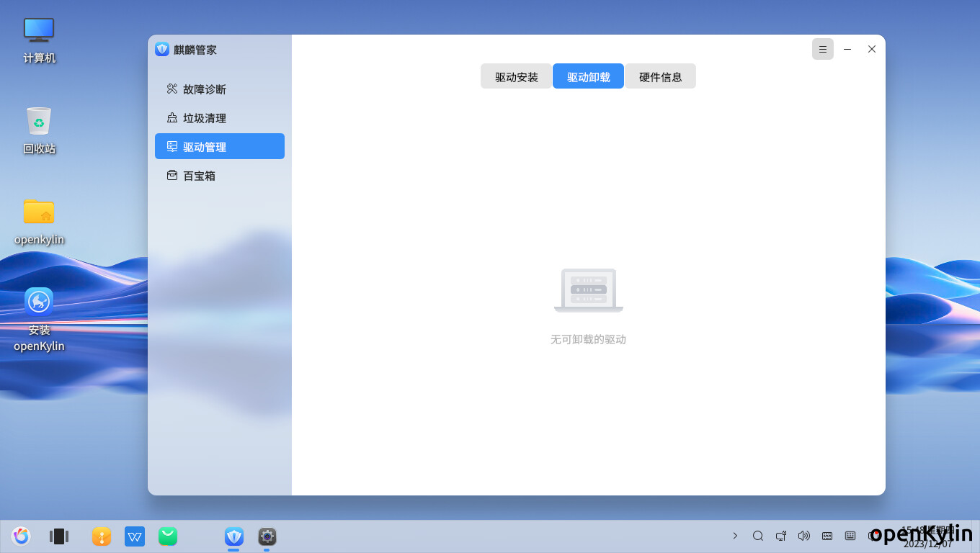Open the green app store taskbar icon
The height and width of the screenshot is (553, 980).
(x=168, y=536)
